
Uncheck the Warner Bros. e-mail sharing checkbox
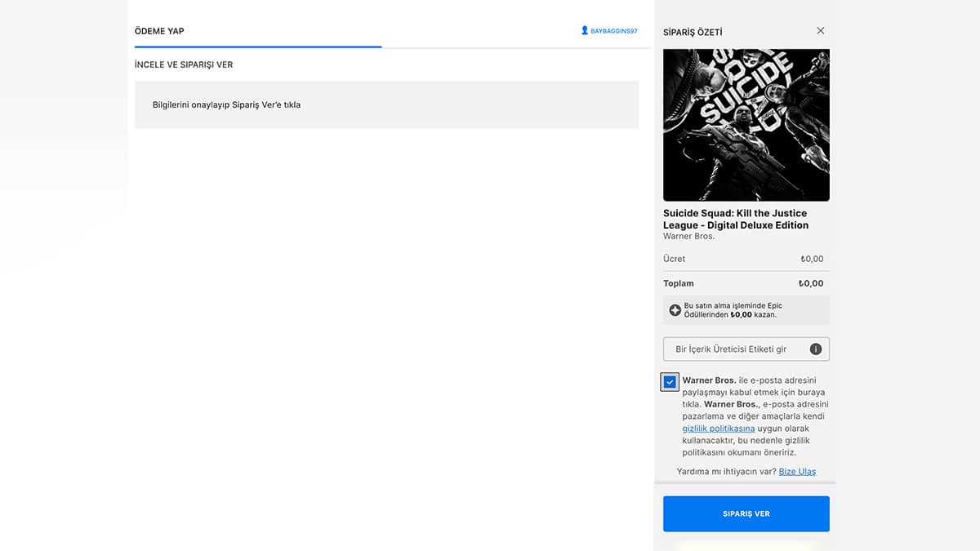coord(670,382)
